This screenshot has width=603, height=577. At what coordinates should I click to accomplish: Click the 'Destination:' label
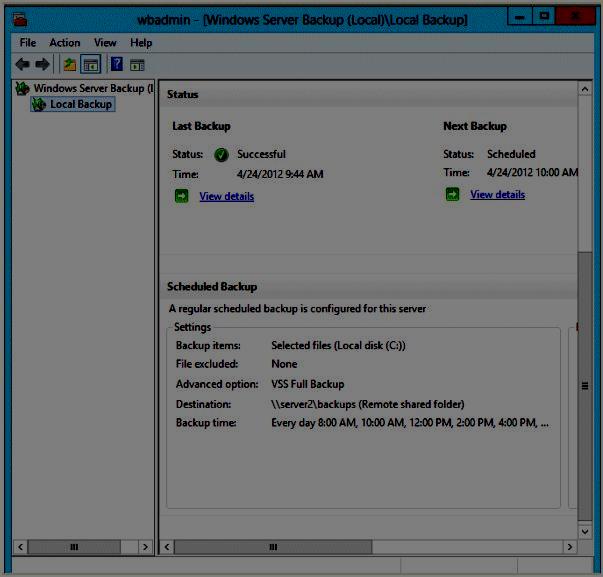(203, 404)
